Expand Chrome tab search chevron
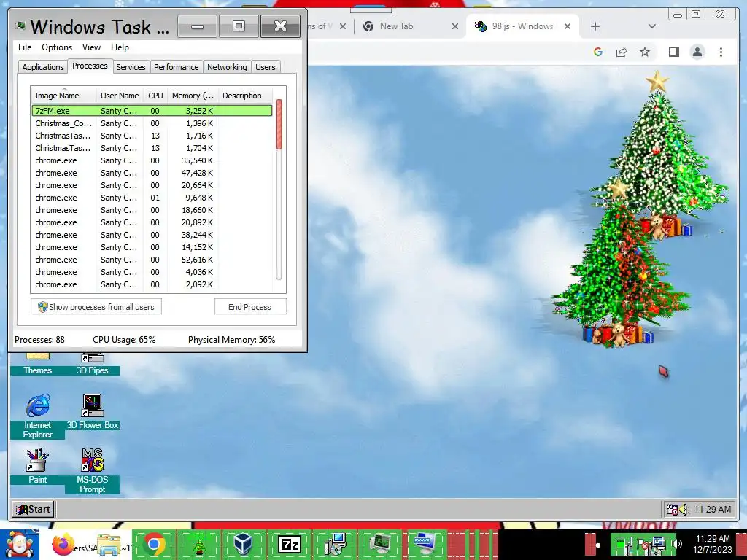 click(x=651, y=26)
